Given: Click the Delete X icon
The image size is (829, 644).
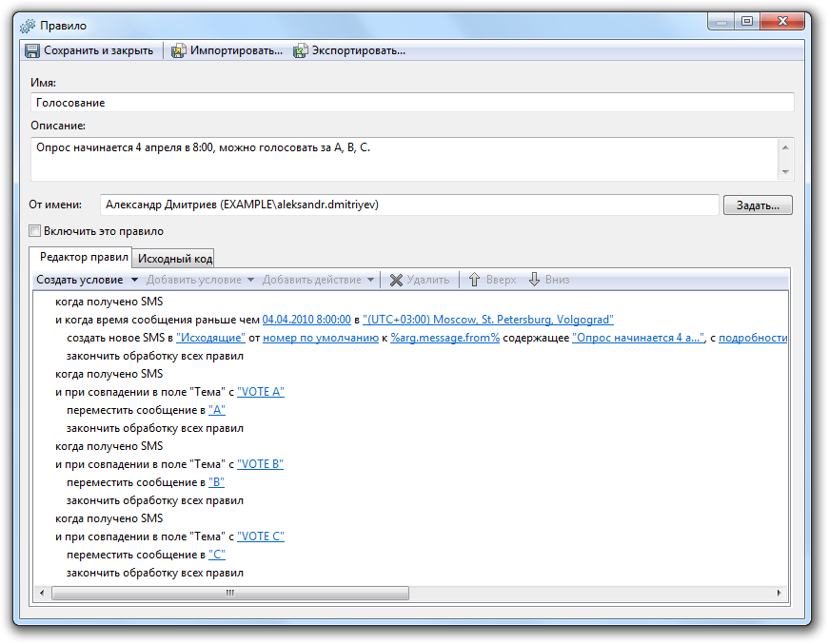Looking at the screenshot, I should click(x=396, y=280).
